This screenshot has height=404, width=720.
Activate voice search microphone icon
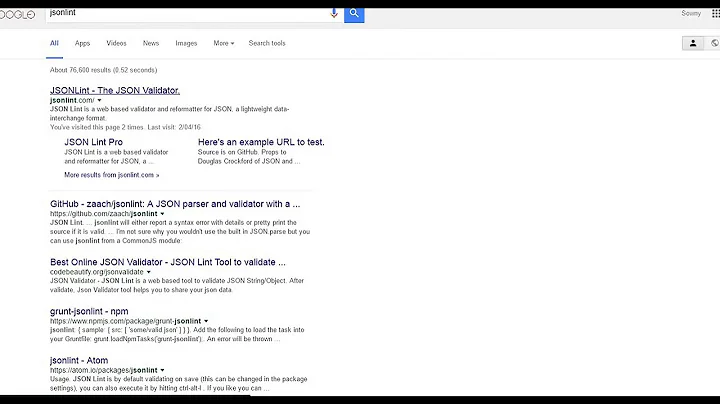coord(334,13)
